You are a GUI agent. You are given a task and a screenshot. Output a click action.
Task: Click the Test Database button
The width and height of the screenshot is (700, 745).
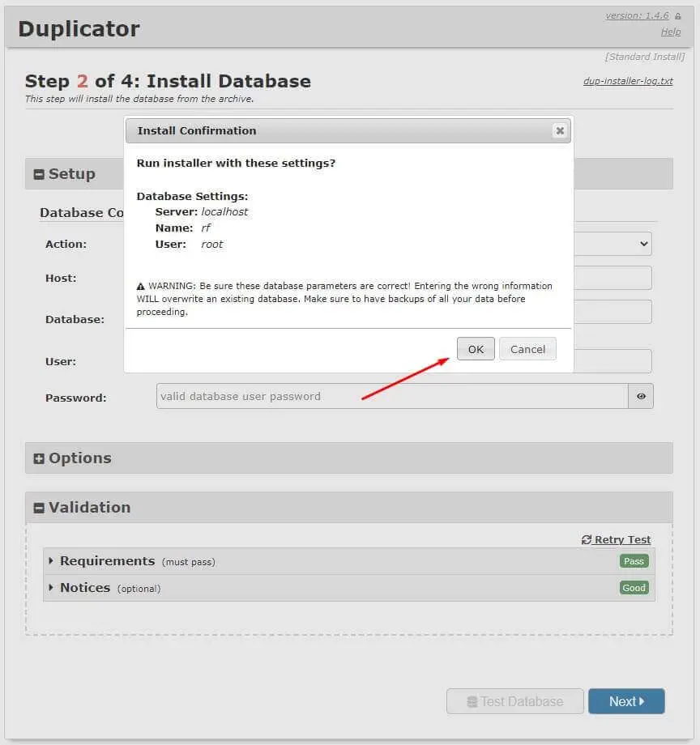pos(515,701)
